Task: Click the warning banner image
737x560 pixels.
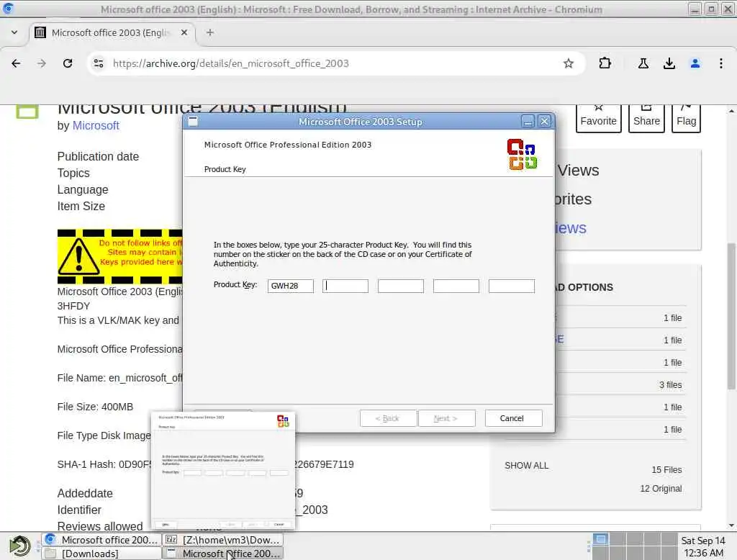Action: [120, 257]
